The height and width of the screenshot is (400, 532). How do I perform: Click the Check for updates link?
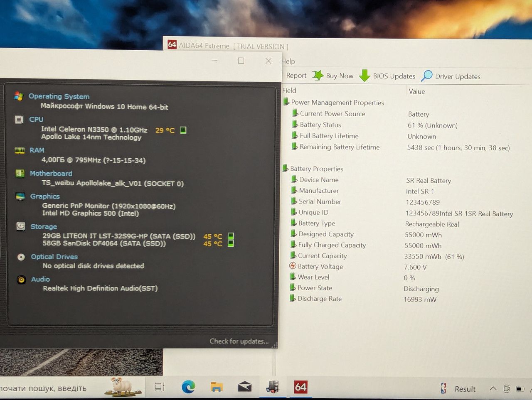pyautogui.click(x=239, y=341)
